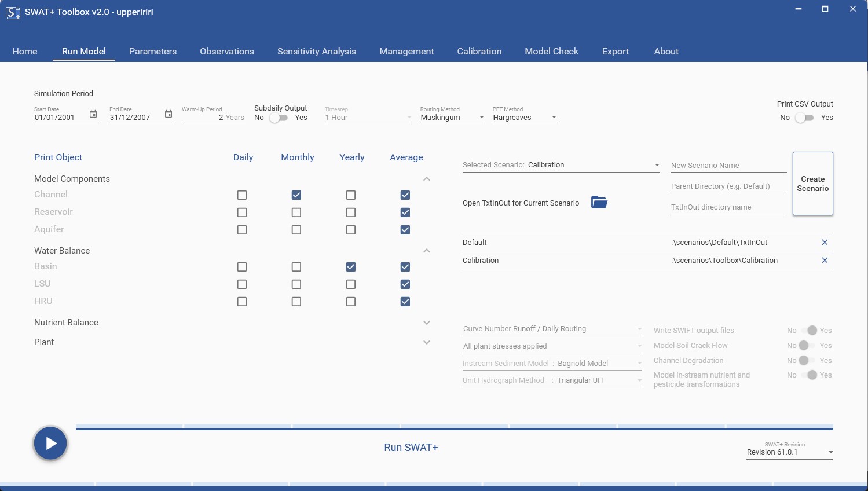Open the Sensitivity Analysis tab
Image resolution: width=868 pixels, height=491 pixels.
coord(317,52)
